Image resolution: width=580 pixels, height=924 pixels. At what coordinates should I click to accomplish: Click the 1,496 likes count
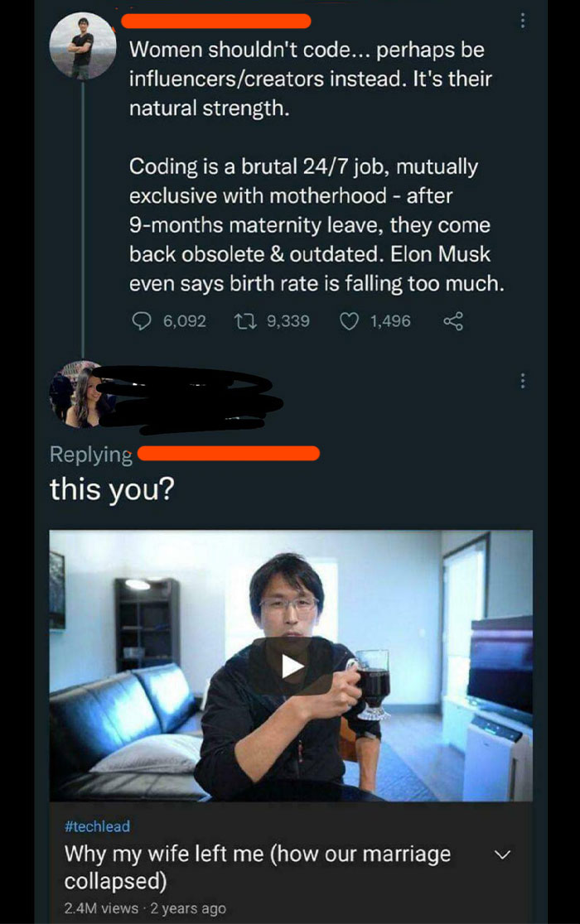tap(389, 320)
